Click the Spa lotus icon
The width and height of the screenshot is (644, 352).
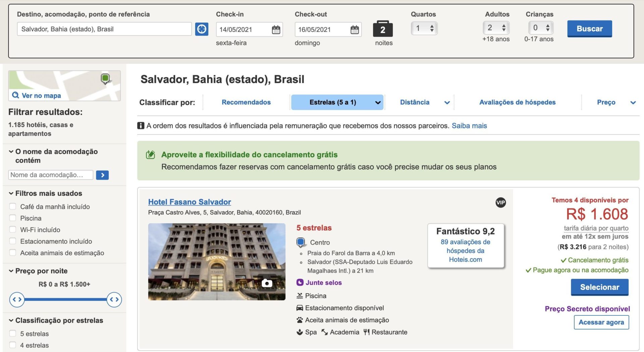click(300, 332)
